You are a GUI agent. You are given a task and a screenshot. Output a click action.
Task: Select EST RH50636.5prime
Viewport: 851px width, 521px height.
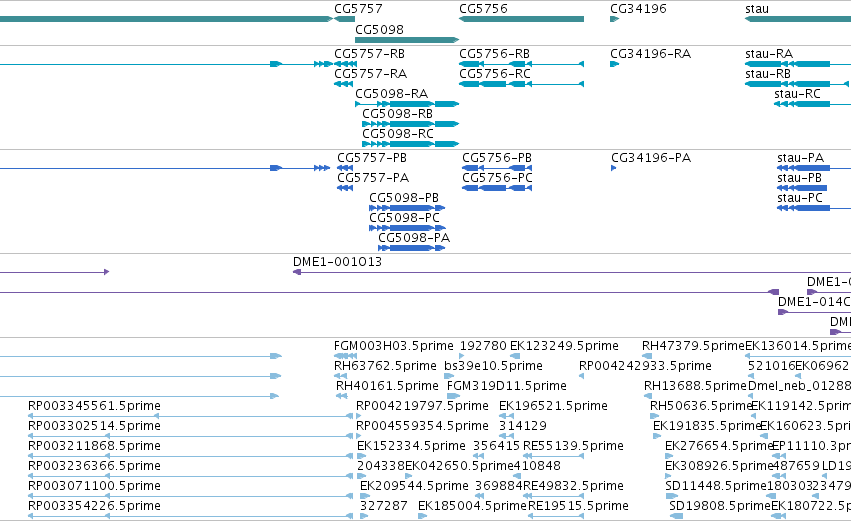click(701, 406)
